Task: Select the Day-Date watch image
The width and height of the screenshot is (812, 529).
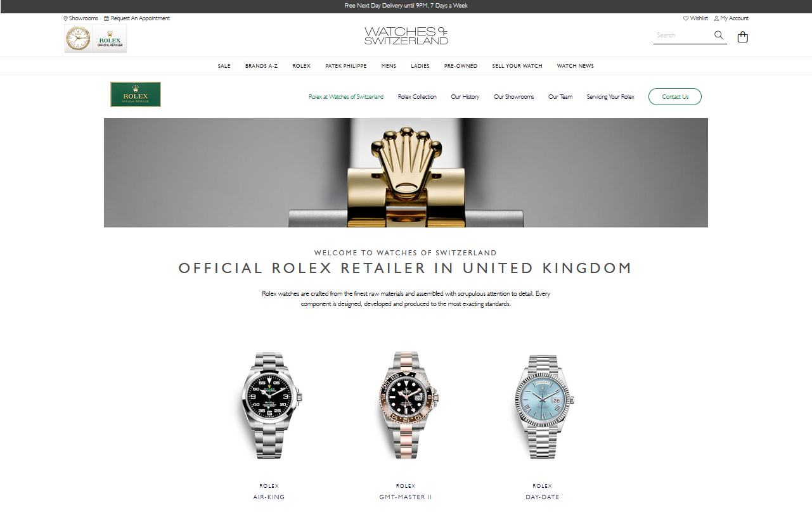Action: click(x=543, y=406)
